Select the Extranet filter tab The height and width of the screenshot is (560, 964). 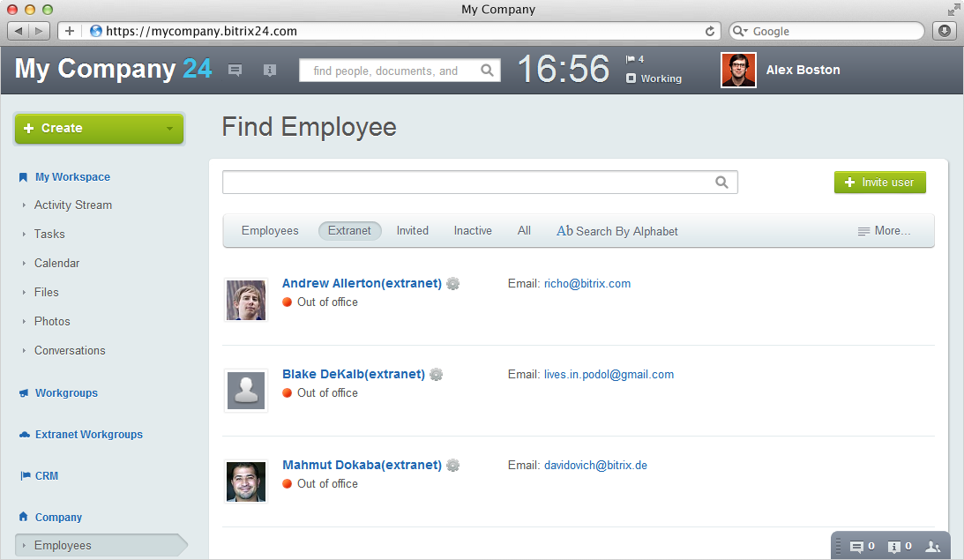[349, 230]
